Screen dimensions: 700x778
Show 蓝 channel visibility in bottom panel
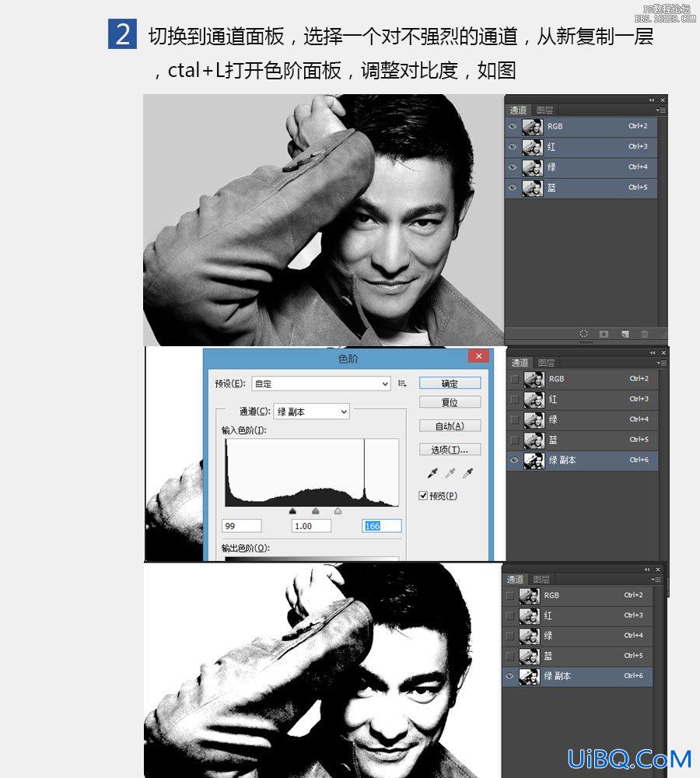coord(509,656)
